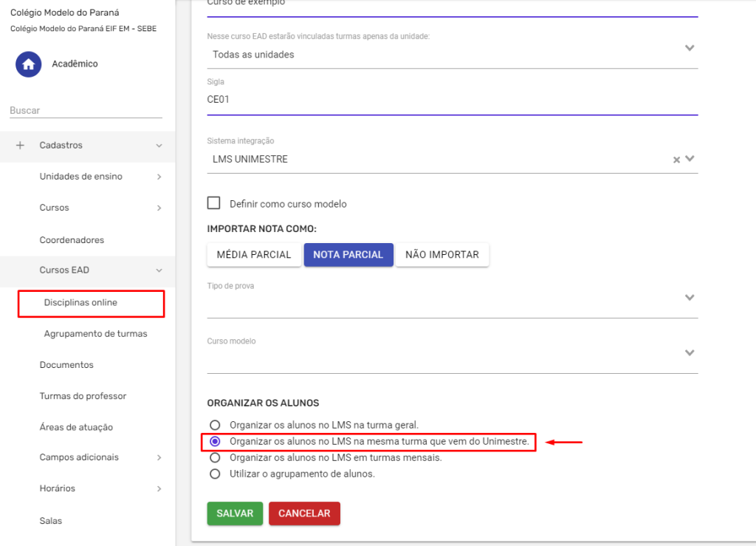This screenshot has height=546, width=756.
Task: Click the plus icon beside Cadastros
Action: pos(20,146)
